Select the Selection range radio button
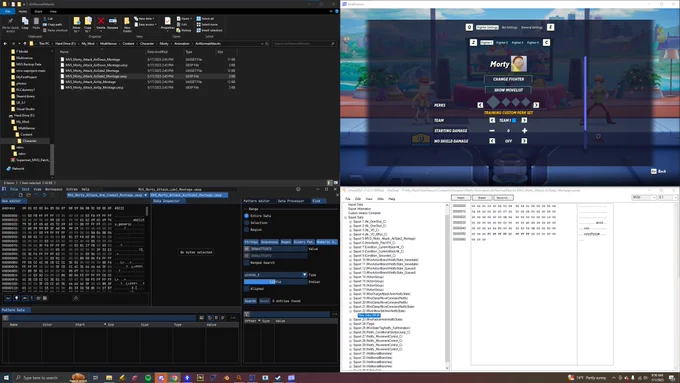Viewport: 680px width, 383px height. coord(246,223)
